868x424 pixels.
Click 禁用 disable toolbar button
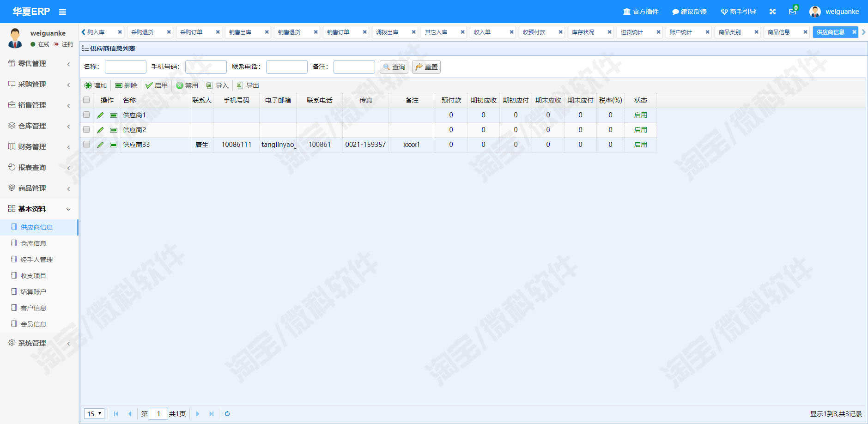[187, 85]
